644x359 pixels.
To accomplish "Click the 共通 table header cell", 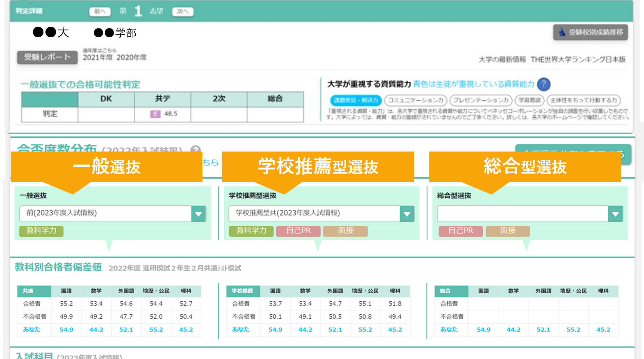I will point(34,291).
